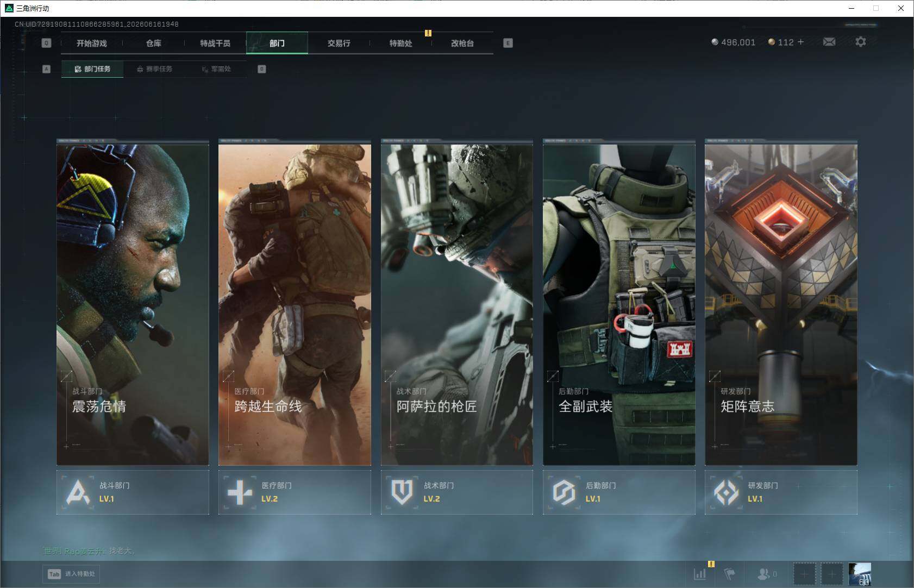Select 研发部门 LV.1 department button

click(781, 492)
